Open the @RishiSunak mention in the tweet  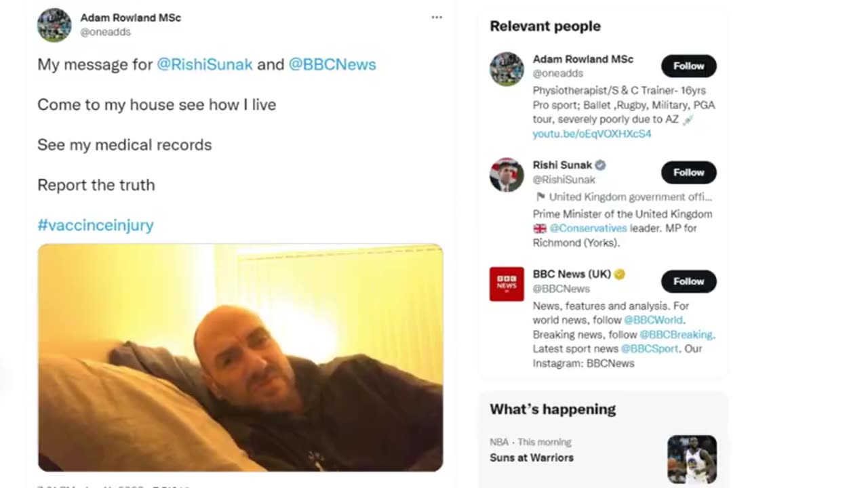pos(205,64)
